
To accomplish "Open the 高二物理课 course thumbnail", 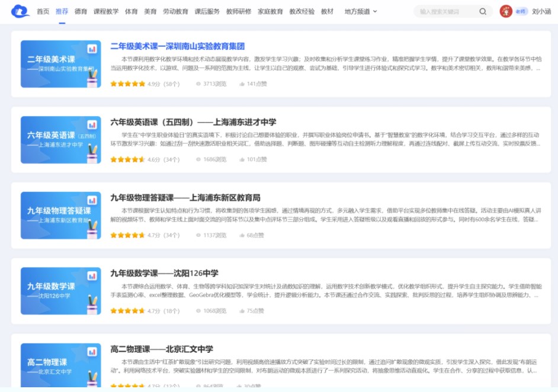I will 61,365.
